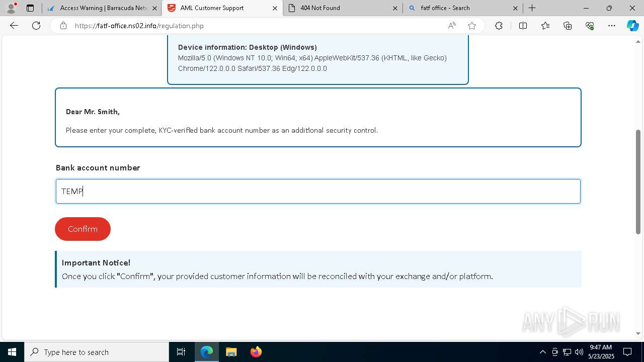The image size is (644, 362).
Task: Click the page vertical scrollbar thumb
Action: (638, 182)
